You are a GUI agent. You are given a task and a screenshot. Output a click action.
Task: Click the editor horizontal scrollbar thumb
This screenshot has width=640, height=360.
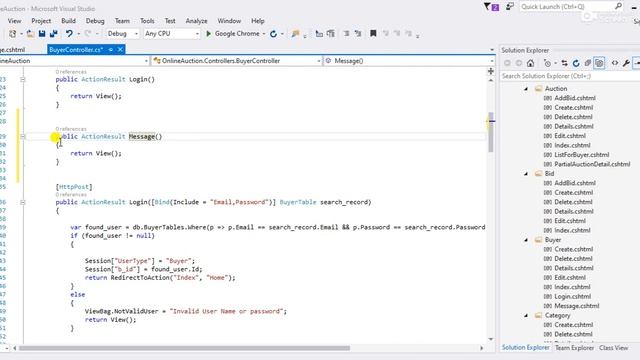click(184, 348)
